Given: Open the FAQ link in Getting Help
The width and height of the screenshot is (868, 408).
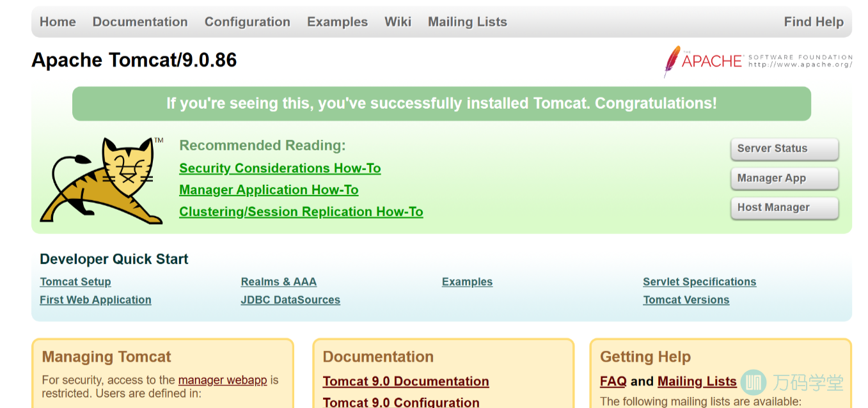Looking at the screenshot, I should click(613, 381).
